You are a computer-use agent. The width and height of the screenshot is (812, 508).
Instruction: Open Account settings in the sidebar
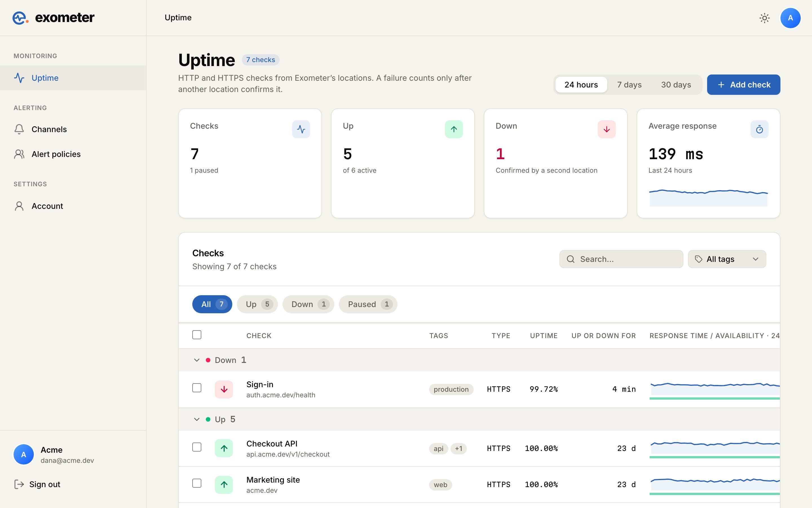73,206
